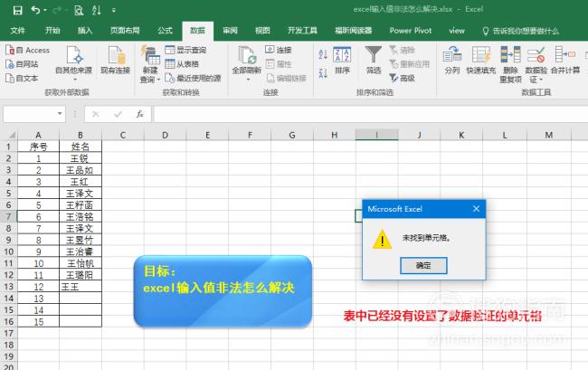Click 删除重复项 icon
Screen dimensions: 588x370
[510, 64]
